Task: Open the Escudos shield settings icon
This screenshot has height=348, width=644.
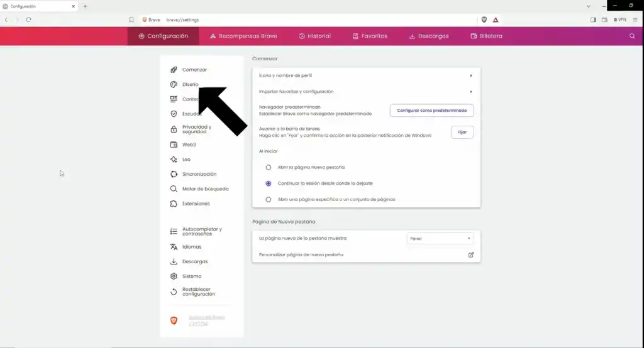Action: (174, 114)
